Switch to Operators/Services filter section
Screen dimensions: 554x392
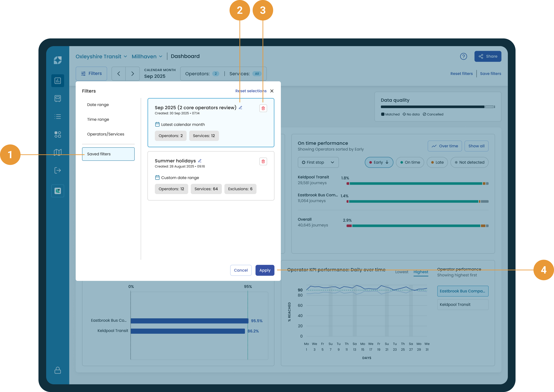[106, 134]
